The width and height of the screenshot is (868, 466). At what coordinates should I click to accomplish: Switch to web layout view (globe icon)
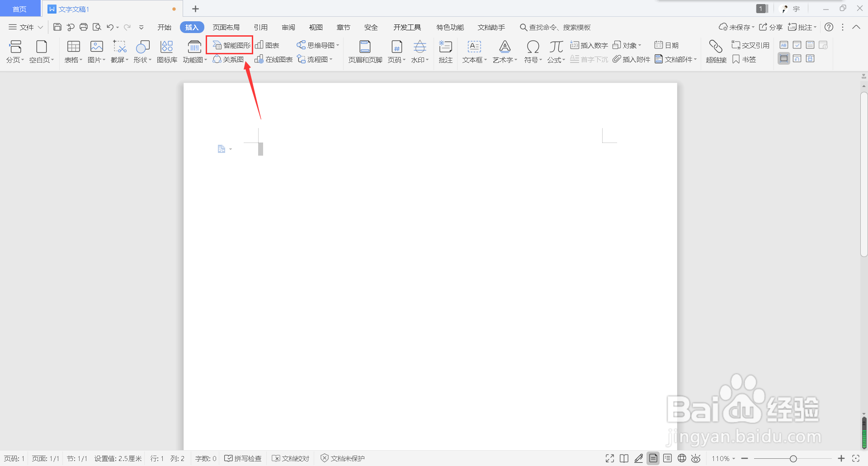point(682,458)
